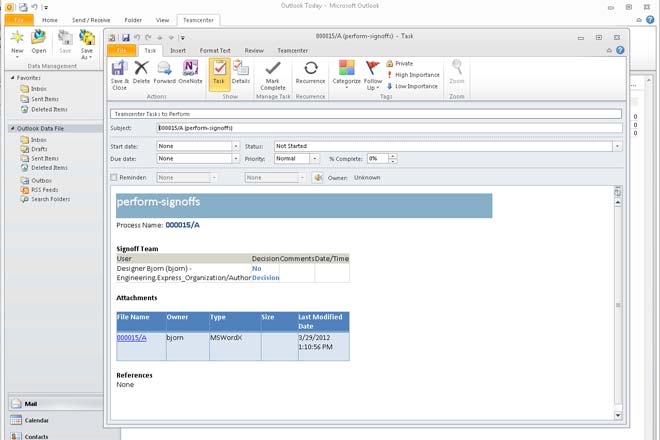660x440 pixels.
Task: Select Favorites Deleted Items folder
Action: (x=44, y=109)
